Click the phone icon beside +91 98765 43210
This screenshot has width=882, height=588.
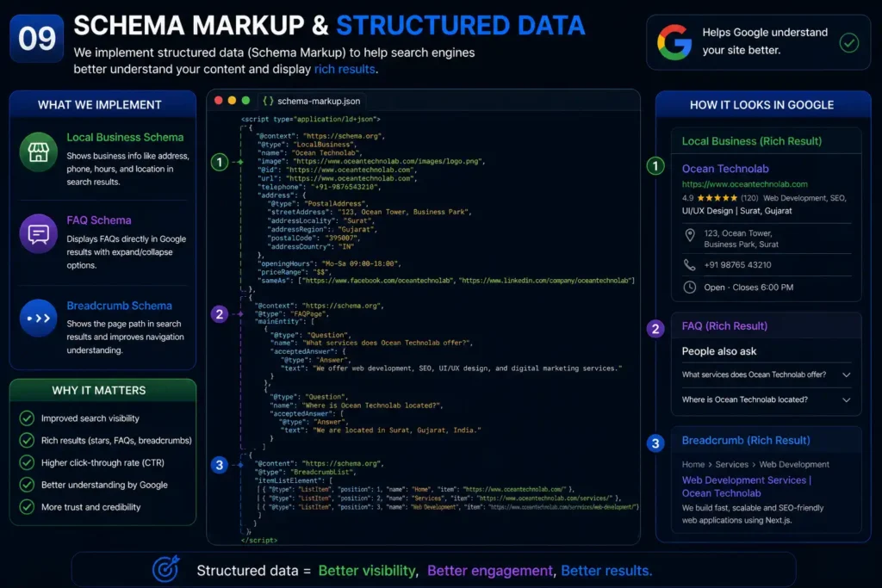coord(689,265)
